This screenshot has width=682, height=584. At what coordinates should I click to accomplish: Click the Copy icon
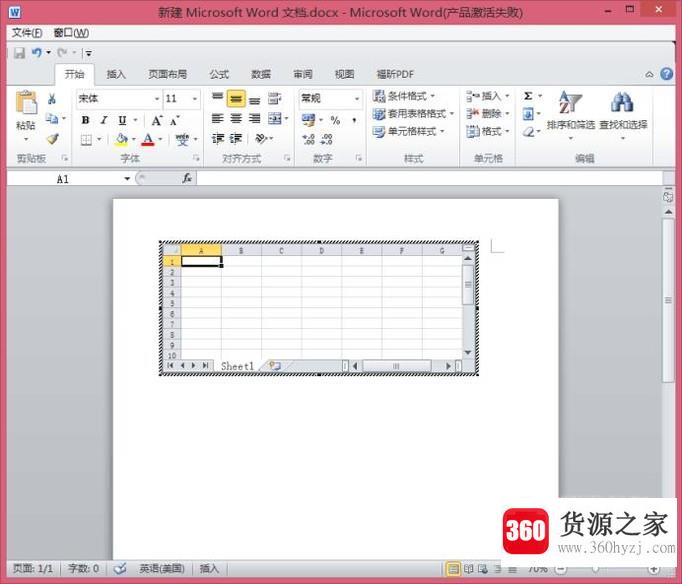click(52, 118)
